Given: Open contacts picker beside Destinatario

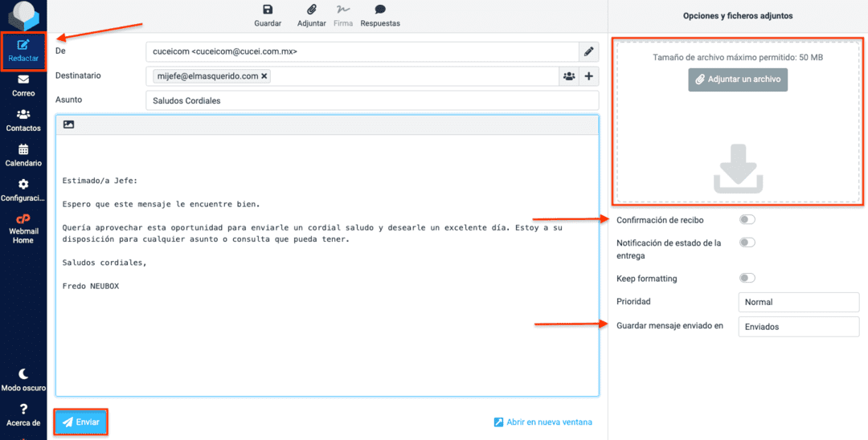Looking at the screenshot, I should pos(569,76).
